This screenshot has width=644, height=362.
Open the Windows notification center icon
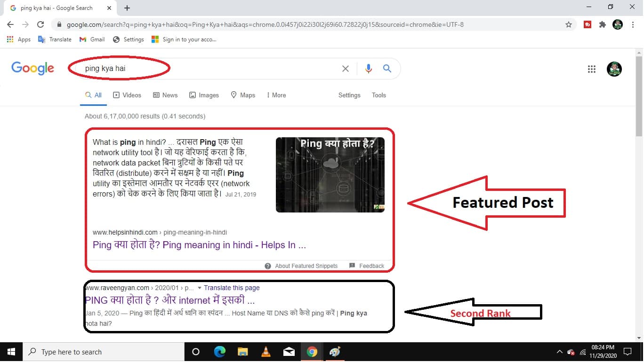click(x=627, y=352)
